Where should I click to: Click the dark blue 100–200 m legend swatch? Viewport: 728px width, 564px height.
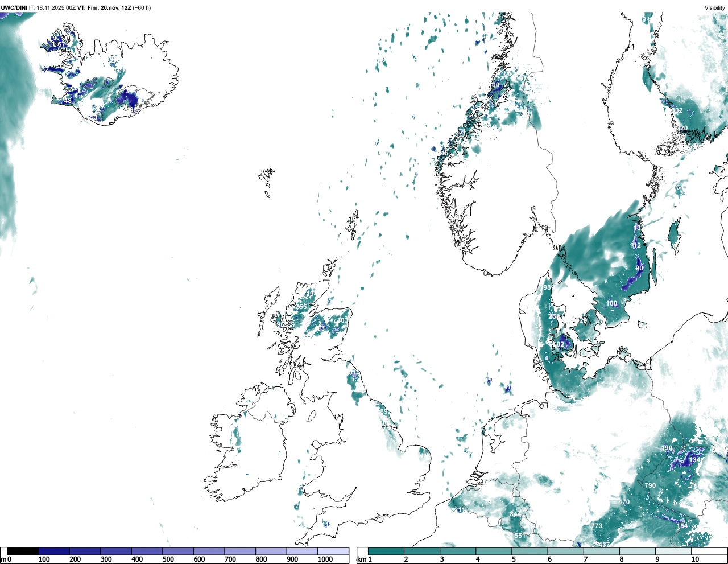coord(54,551)
